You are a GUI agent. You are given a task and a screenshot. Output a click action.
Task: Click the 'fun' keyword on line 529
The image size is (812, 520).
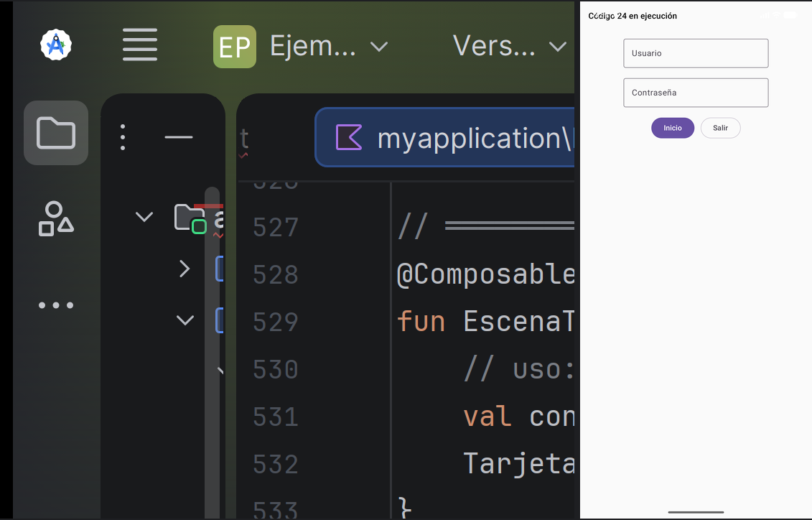tap(421, 322)
